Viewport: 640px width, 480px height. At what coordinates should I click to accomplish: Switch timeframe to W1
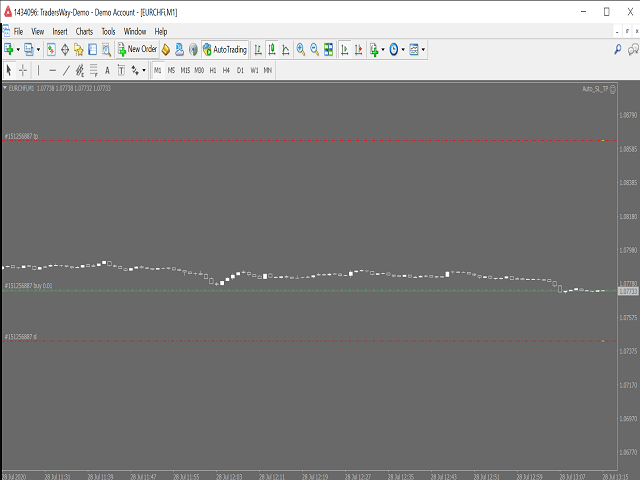pyautogui.click(x=254, y=70)
